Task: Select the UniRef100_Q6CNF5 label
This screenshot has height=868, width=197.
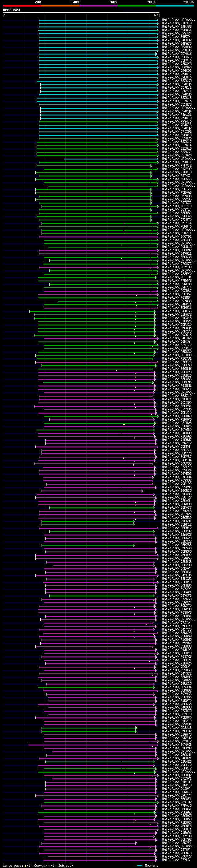Action: coord(177,826)
